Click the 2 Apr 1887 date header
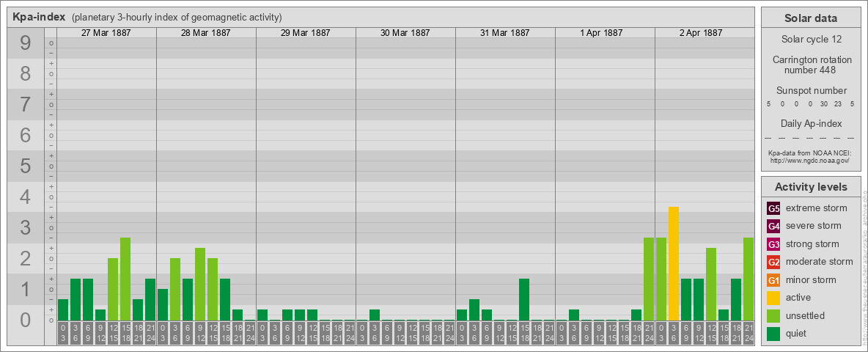Screen dimensions: 868x352 701,33
